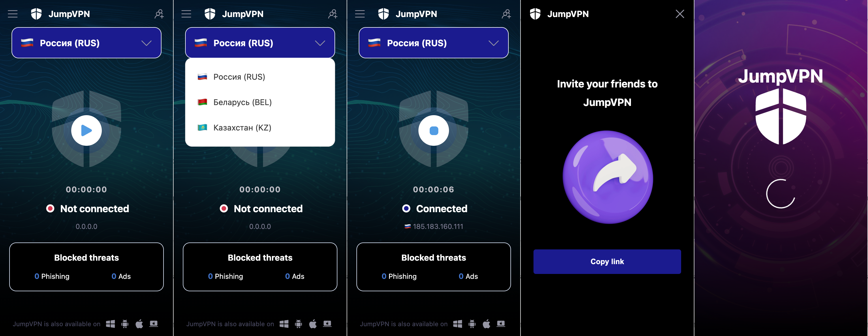Stop the VPN connection with the stop button
868x336 pixels.
(x=434, y=130)
